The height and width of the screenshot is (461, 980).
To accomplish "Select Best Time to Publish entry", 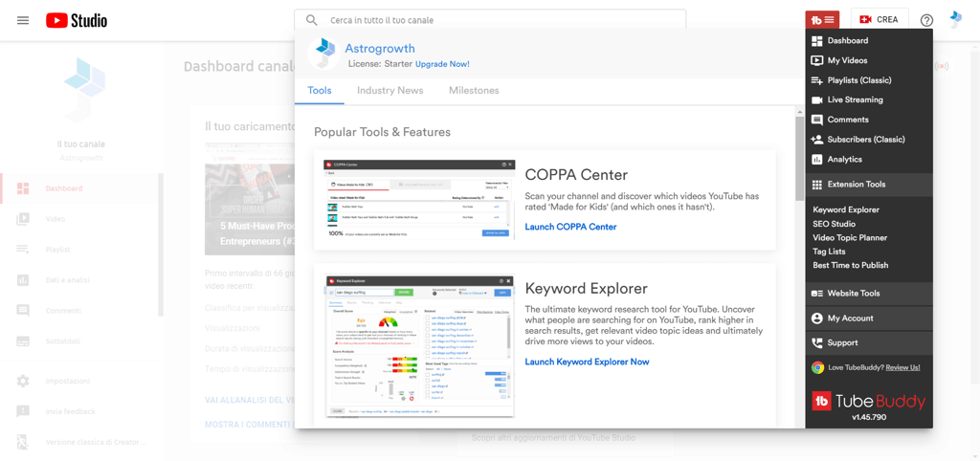I will click(x=850, y=265).
